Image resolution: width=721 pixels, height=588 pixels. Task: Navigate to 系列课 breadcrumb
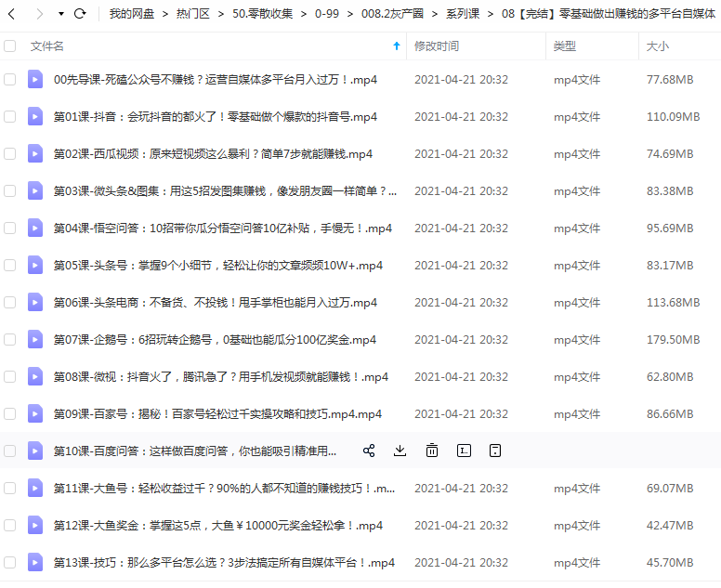click(463, 14)
